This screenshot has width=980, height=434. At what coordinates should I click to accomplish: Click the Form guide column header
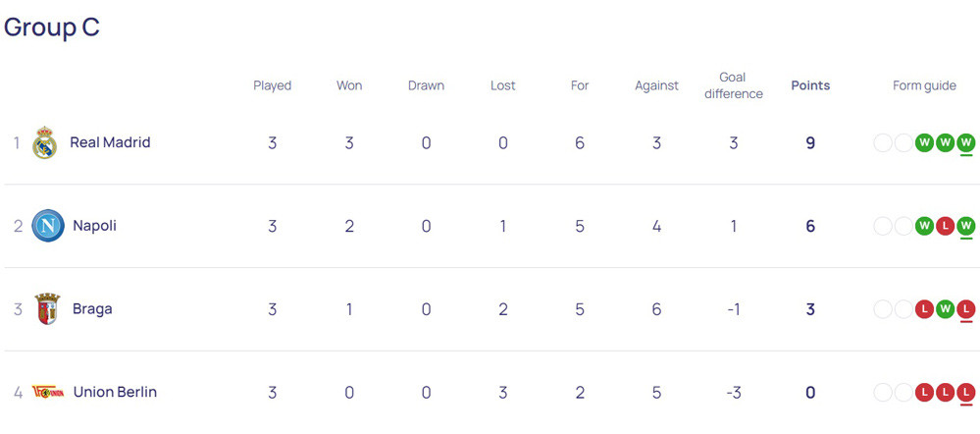point(924,85)
